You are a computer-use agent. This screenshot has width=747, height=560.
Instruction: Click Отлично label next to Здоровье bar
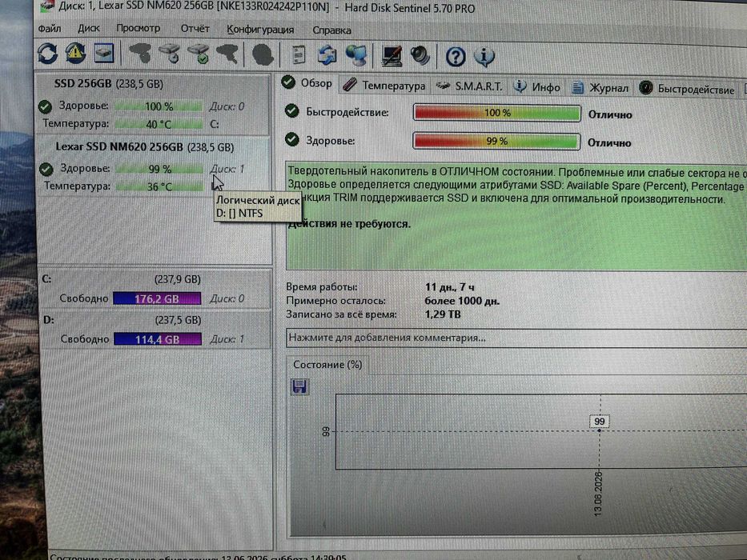[608, 143]
